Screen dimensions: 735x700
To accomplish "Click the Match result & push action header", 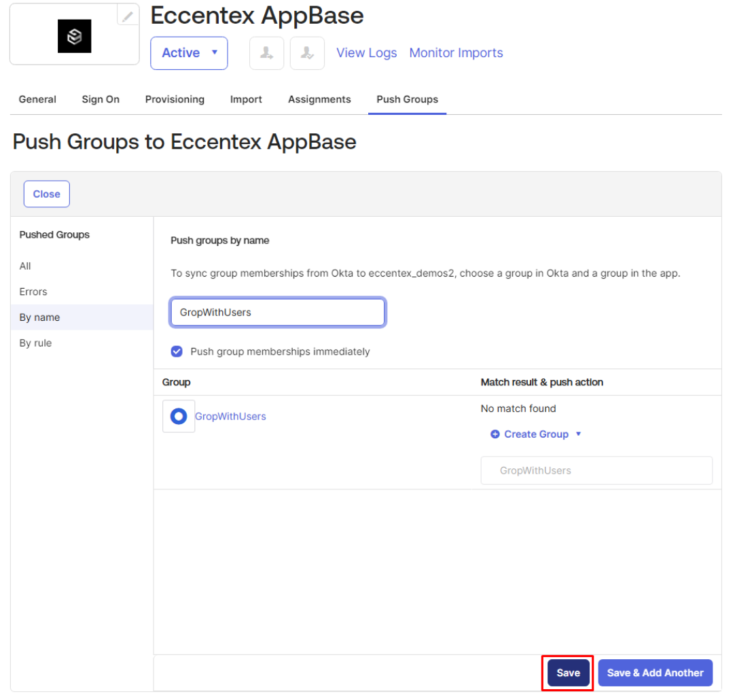I will point(542,383).
